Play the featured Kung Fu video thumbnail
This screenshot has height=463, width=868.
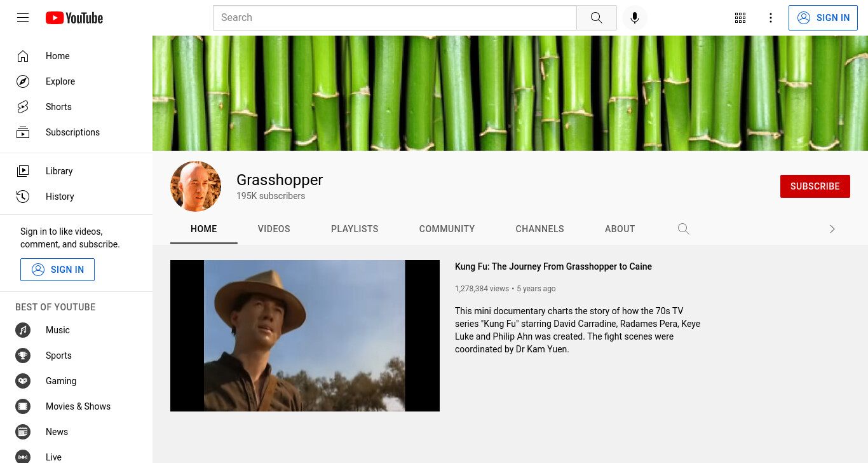(x=305, y=336)
